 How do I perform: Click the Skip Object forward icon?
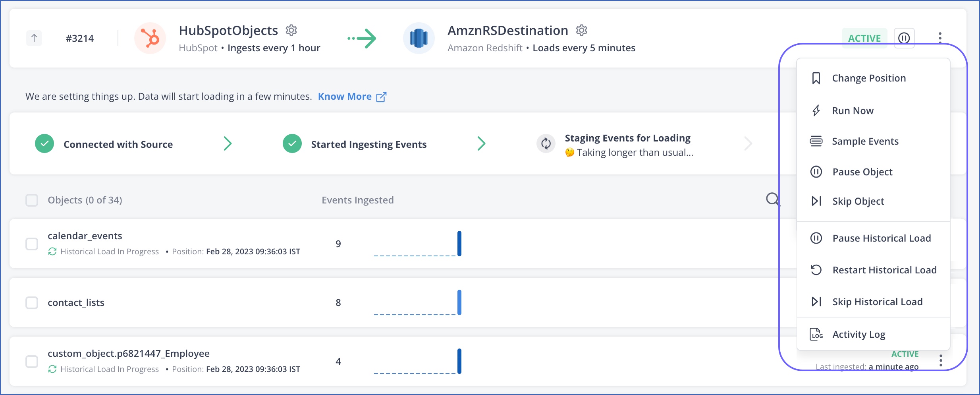pyautogui.click(x=816, y=201)
